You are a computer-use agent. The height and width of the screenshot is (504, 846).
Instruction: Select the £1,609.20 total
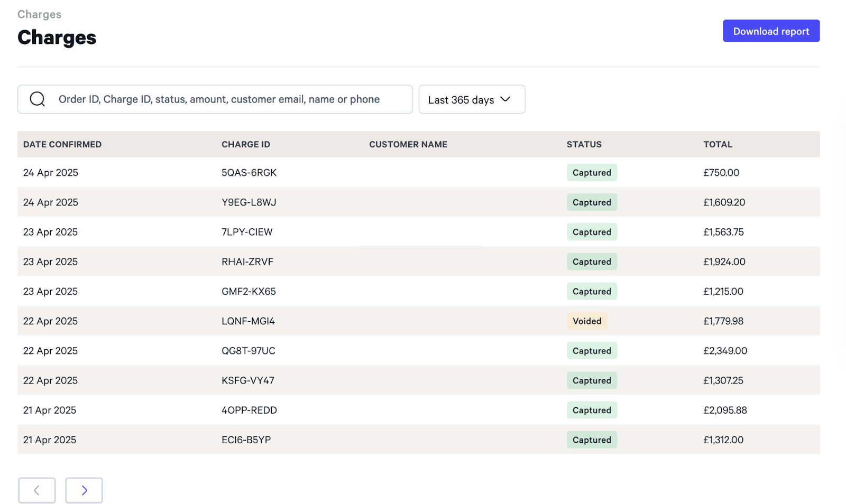[x=724, y=202]
